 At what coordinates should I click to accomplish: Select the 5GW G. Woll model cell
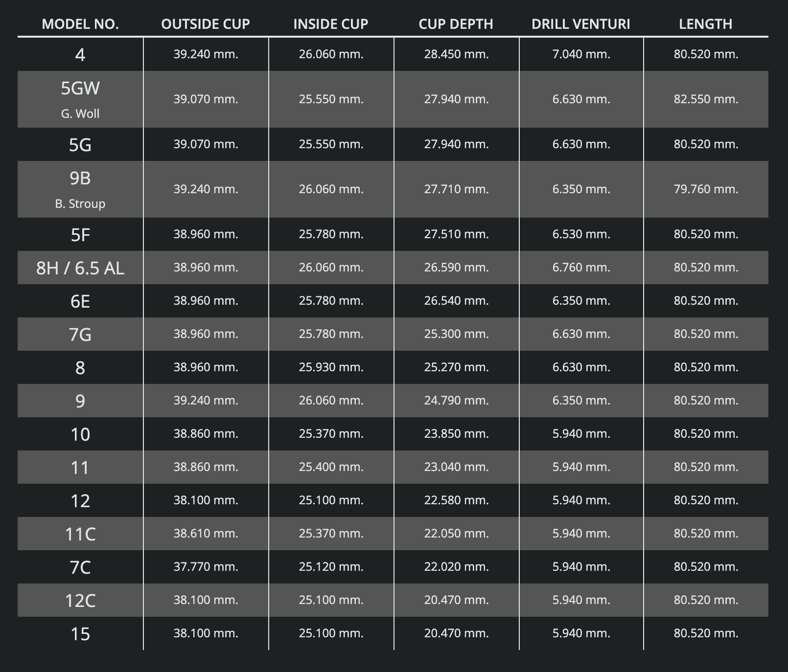click(x=80, y=99)
